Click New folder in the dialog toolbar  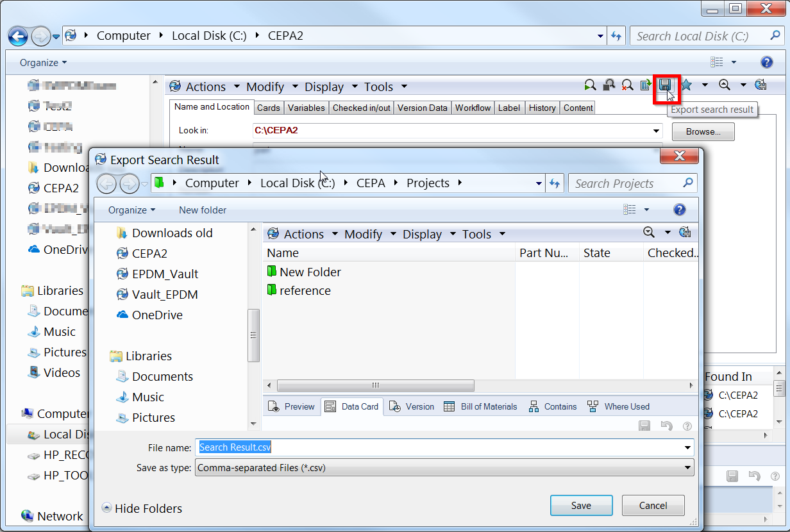[203, 210]
